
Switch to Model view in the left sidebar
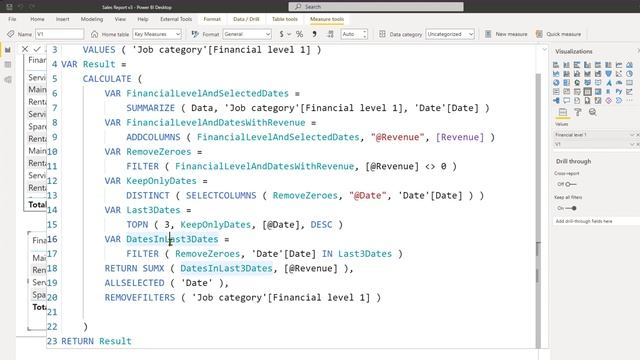click(x=8, y=80)
